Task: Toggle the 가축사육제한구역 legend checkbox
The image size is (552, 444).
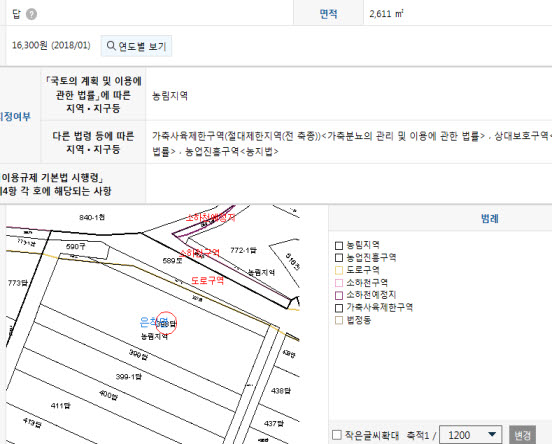Action: pos(339,308)
